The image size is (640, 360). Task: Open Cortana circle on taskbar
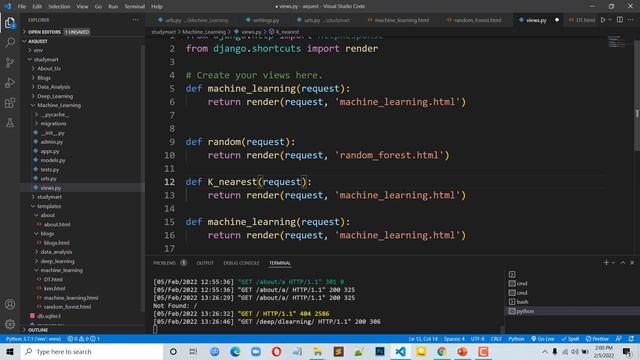click(x=173, y=351)
